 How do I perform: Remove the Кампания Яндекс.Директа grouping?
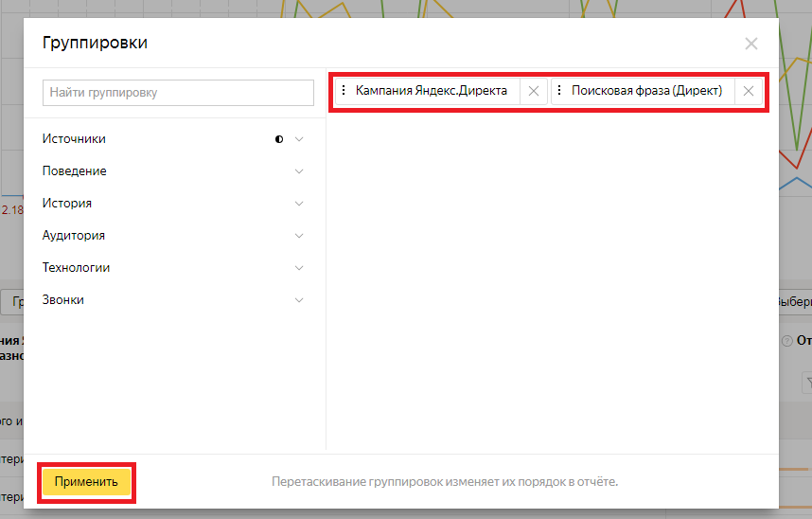point(533,91)
